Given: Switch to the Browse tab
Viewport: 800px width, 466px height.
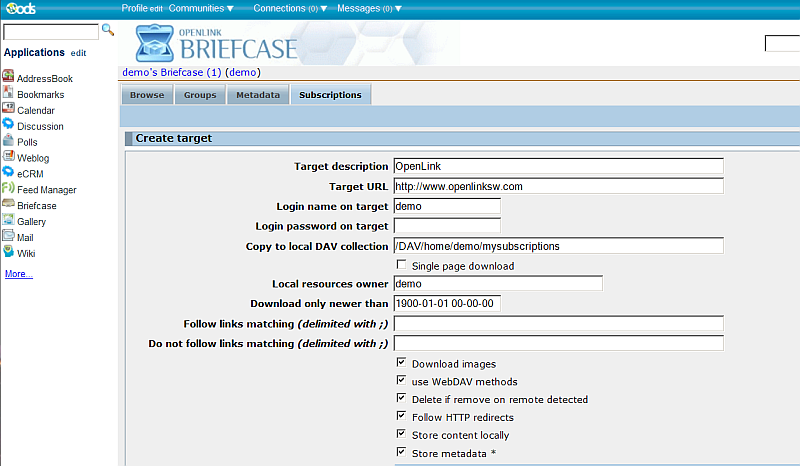Looking at the screenshot, I should [147, 95].
